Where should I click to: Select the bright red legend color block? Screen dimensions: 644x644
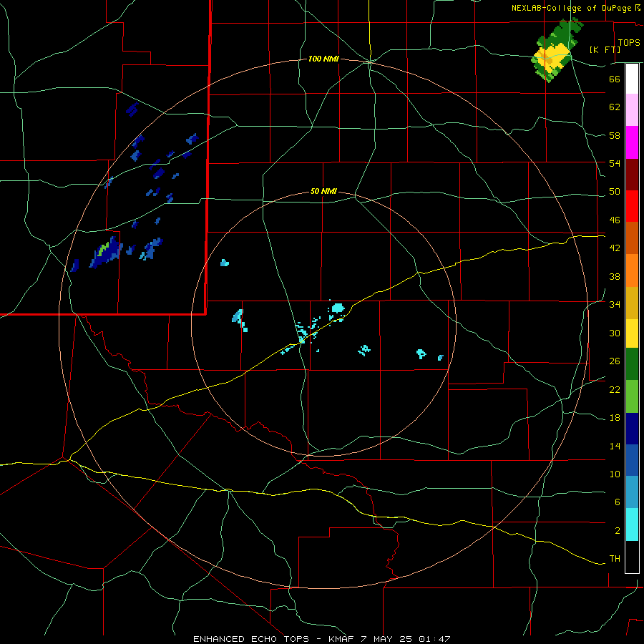point(632,206)
